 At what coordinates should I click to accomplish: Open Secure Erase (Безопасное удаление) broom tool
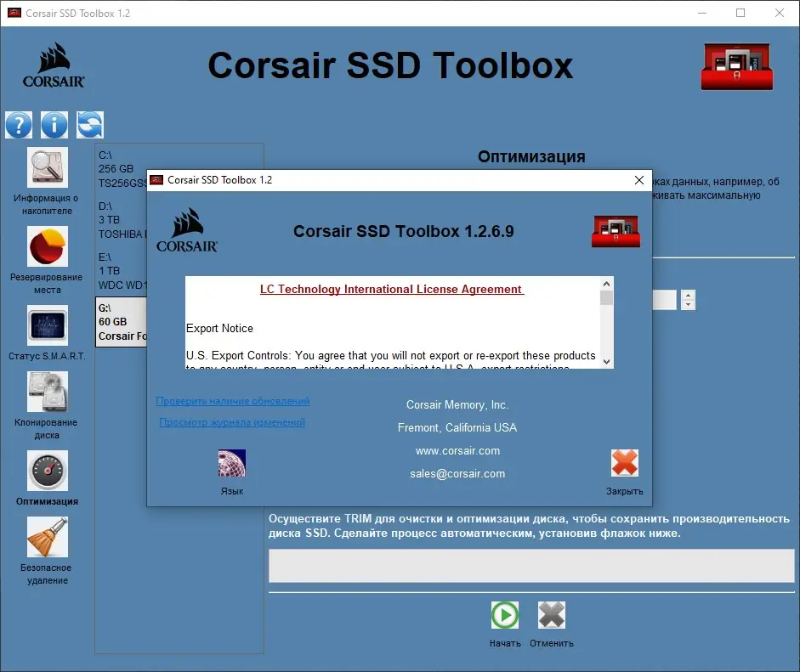point(47,537)
